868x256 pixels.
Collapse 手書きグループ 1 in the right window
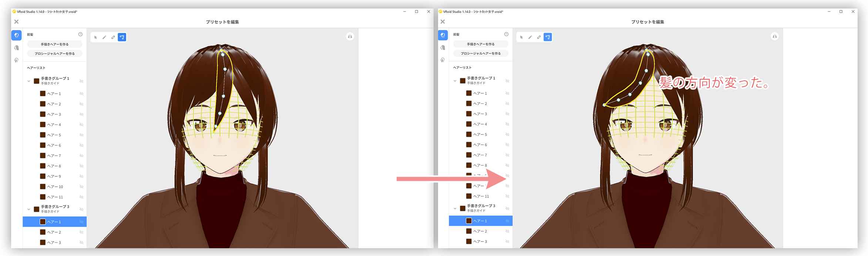[x=455, y=81]
